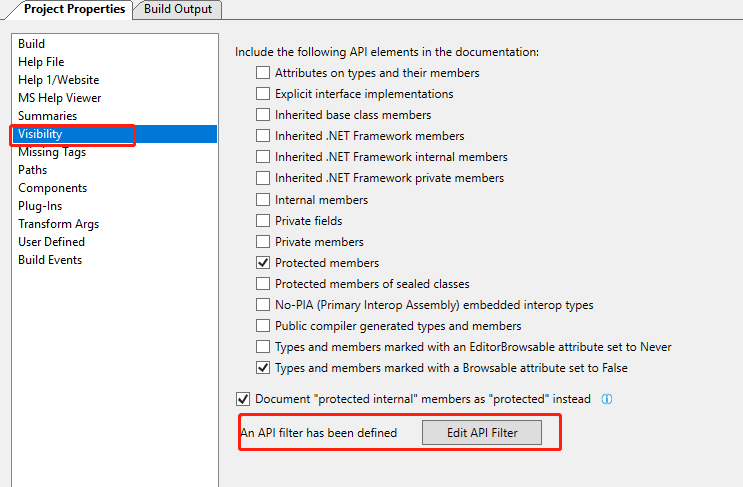Enable No-PIA embedded interop types
Viewport: 743px width, 487px height.
pos(263,305)
